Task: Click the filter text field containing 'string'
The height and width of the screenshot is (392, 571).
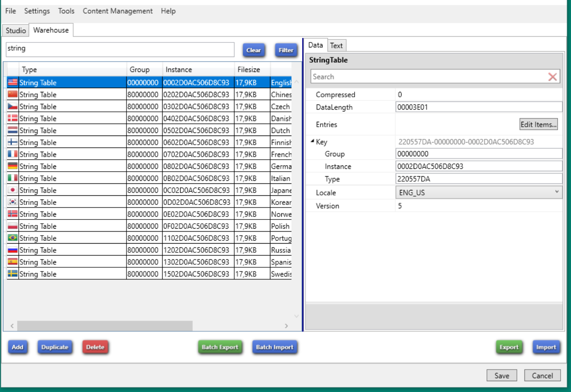Action: pyautogui.click(x=120, y=49)
